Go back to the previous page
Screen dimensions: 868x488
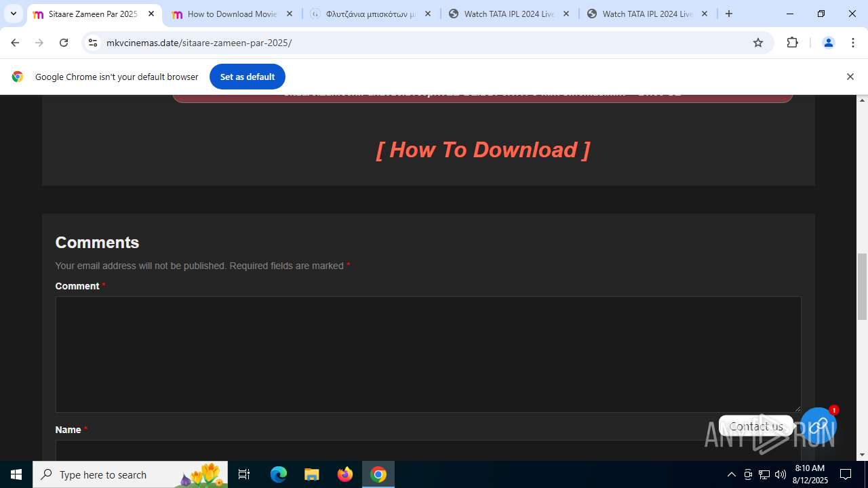point(15,43)
